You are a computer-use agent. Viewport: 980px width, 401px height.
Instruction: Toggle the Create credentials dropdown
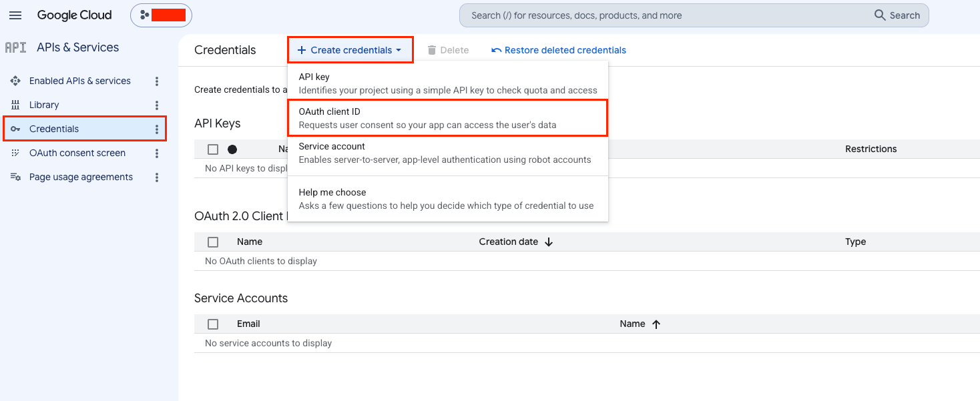pyautogui.click(x=350, y=50)
